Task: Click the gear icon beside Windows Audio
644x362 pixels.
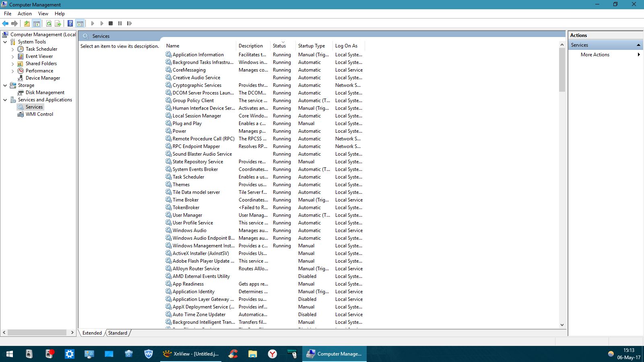Action: [x=169, y=230]
